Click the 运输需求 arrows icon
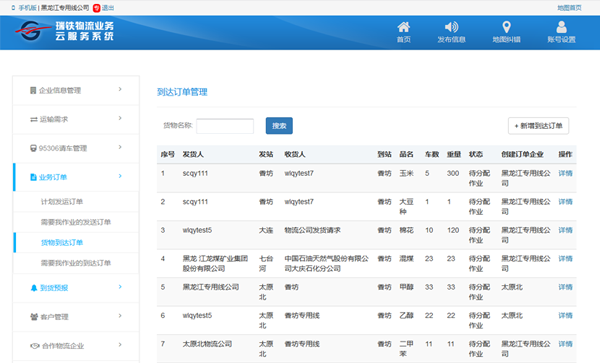600x363 pixels. 34,120
